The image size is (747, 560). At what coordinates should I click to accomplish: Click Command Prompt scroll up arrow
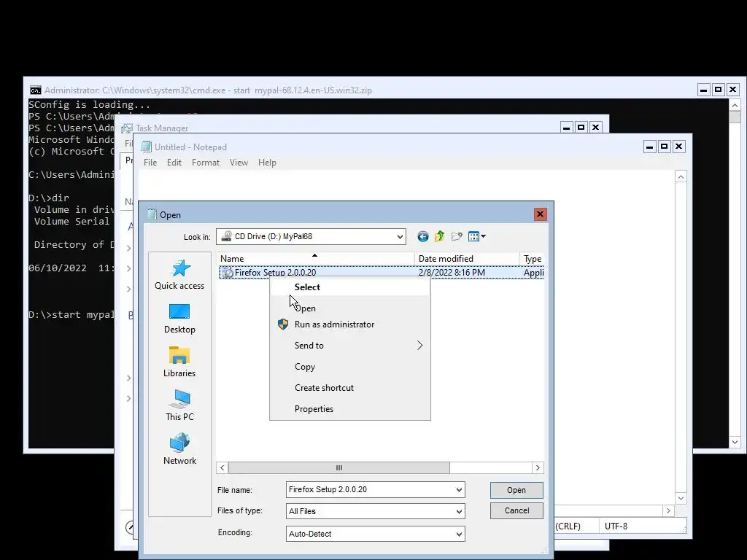[735, 105]
